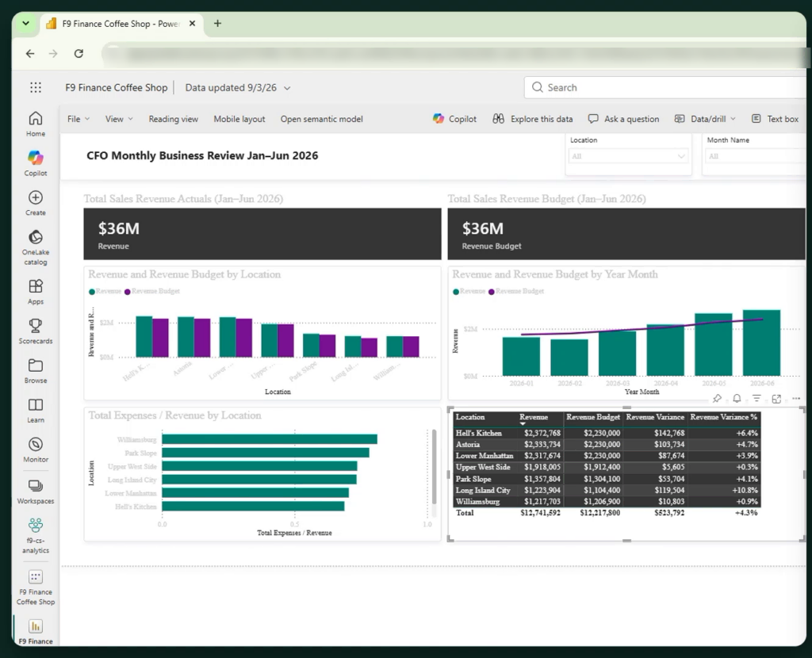Screen dimensions: 812x658
Task: Expand the File menu
Action: click(x=79, y=119)
